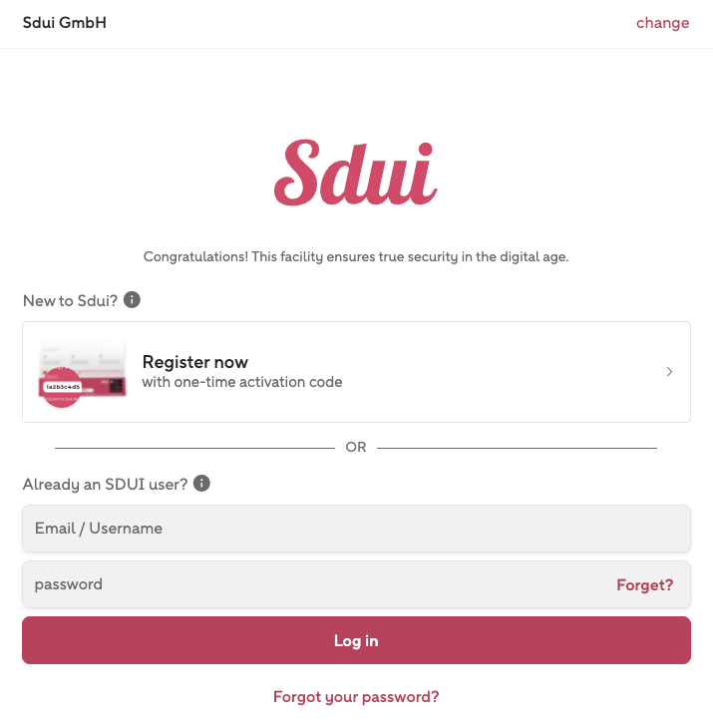
Task: Focus the Email / Username field
Action: coord(356,529)
